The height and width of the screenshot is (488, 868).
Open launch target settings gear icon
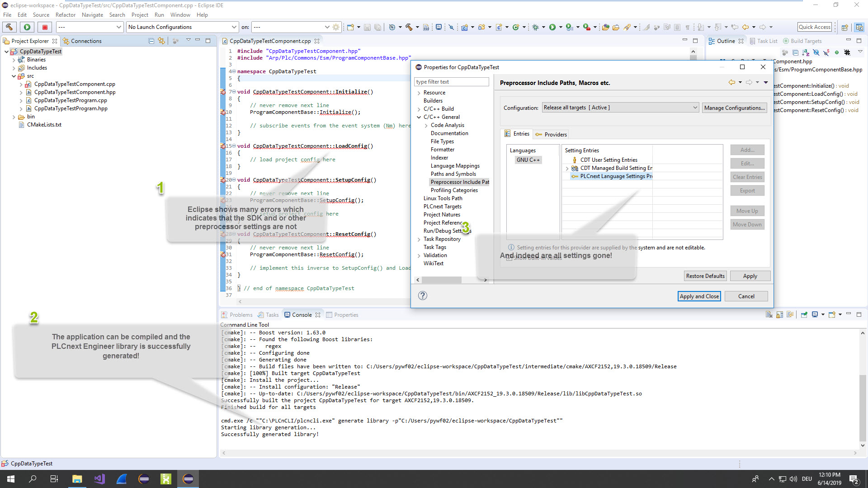(336, 27)
